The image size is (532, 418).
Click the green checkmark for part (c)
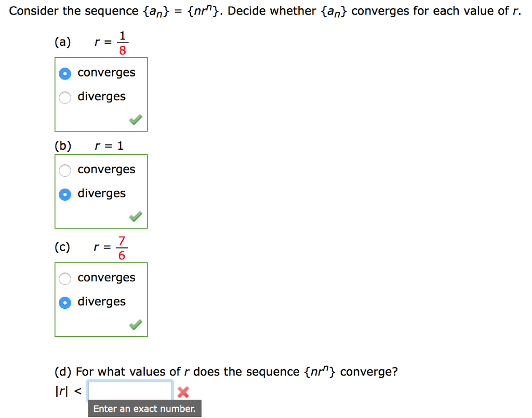tap(135, 324)
